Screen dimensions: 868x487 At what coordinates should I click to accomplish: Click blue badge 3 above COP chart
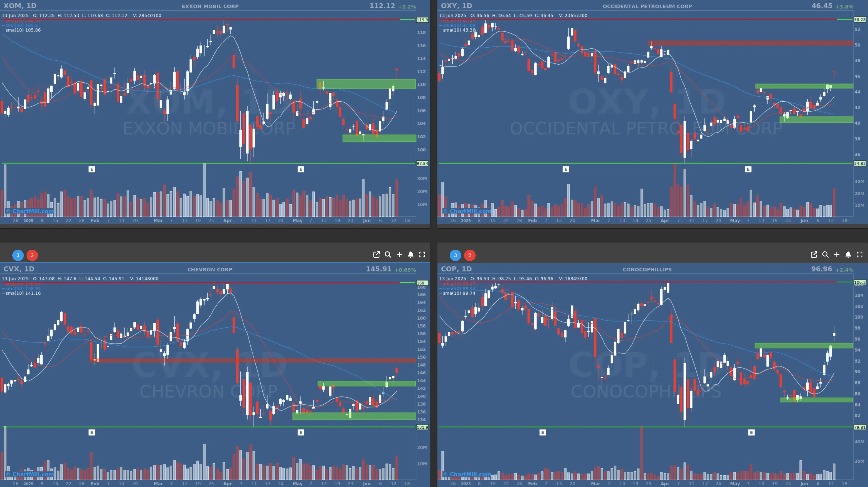click(x=455, y=255)
